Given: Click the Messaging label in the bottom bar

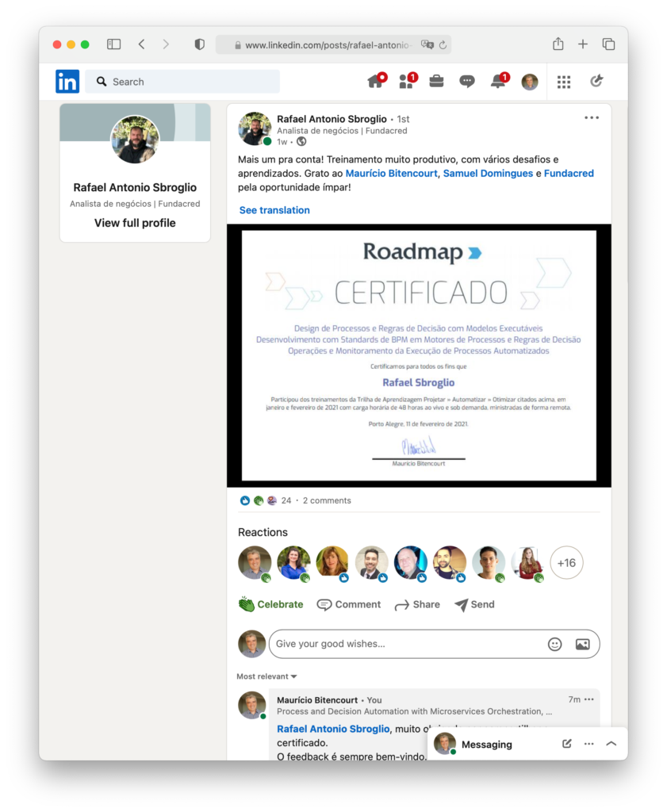Looking at the screenshot, I should click(x=487, y=744).
